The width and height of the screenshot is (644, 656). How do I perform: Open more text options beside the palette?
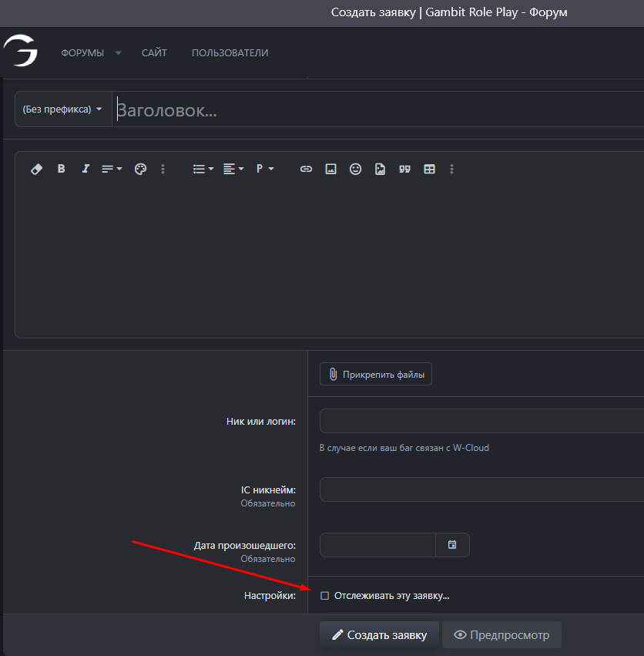(163, 169)
